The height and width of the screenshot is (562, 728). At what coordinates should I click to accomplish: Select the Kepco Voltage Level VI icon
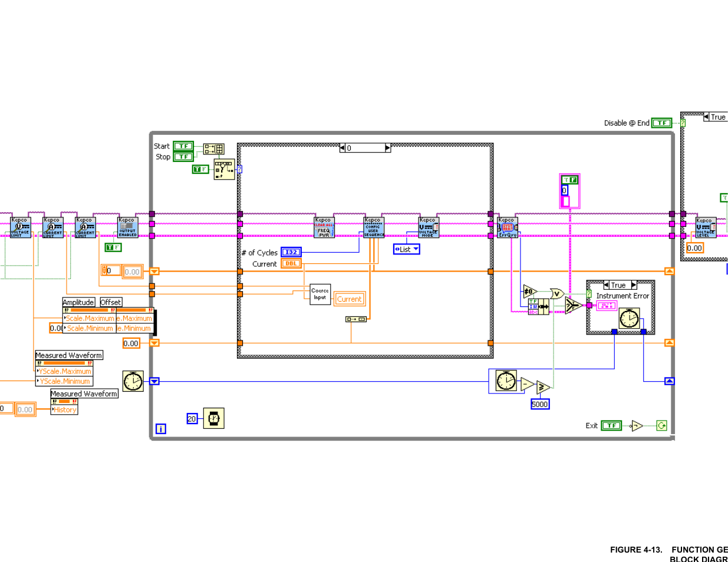coord(705,227)
